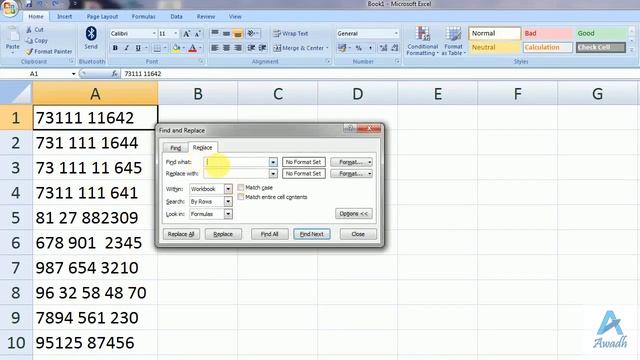Image resolution: width=640 pixels, height=360 pixels.
Task: Switch to the Find tab in dialog
Action: click(x=176, y=148)
